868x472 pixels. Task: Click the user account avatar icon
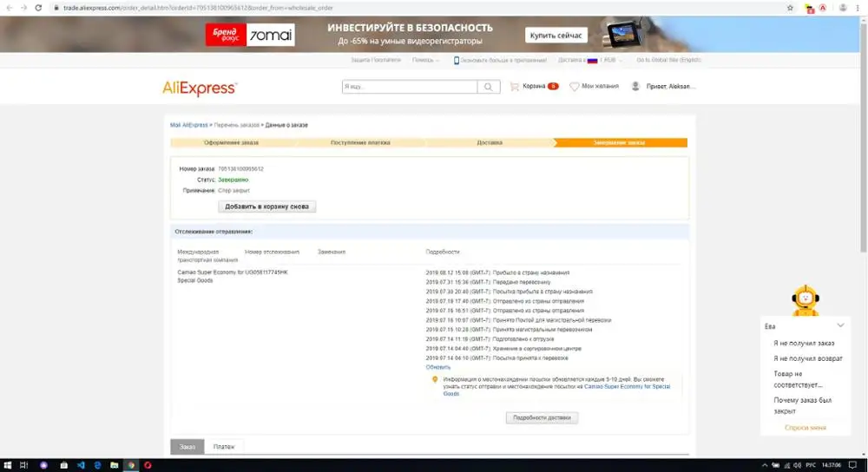tap(635, 86)
